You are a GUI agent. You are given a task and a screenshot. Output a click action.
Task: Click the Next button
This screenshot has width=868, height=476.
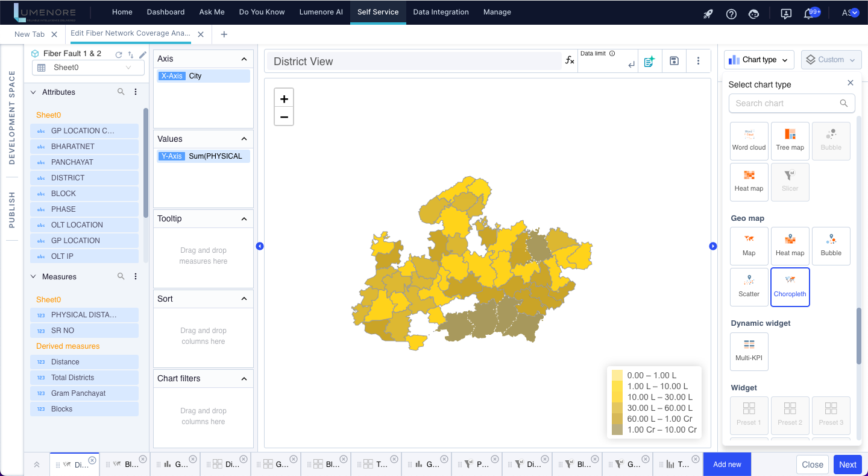[x=848, y=465]
